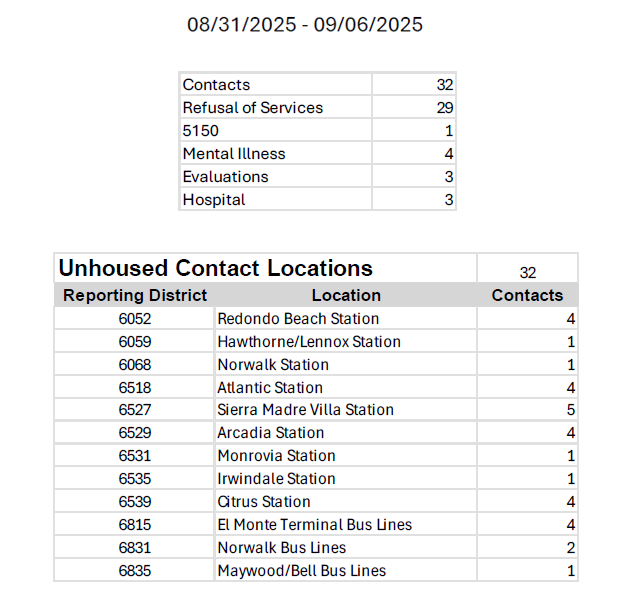
Task: Select the Evaluations row label
Action: (226, 177)
